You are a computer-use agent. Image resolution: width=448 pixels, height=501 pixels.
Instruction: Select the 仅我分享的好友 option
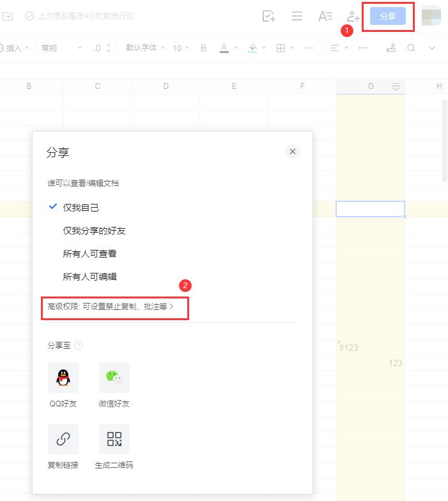94,231
